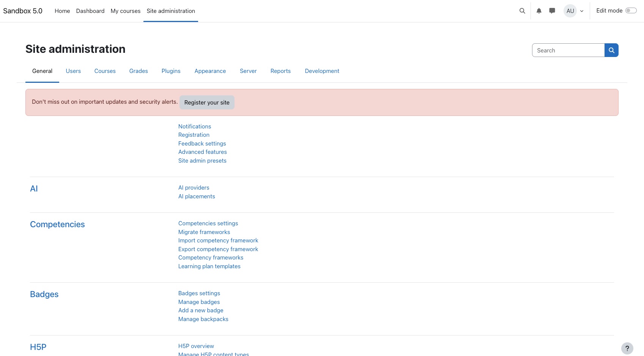
Task: Open Site admin presets
Action: (x=202, y=160)
